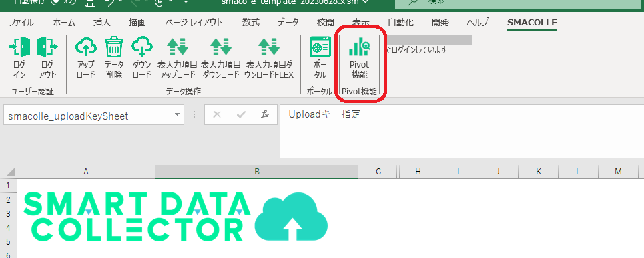Open the ファイル tab
This screenshot has width=644, height=258.
(21, 23)
